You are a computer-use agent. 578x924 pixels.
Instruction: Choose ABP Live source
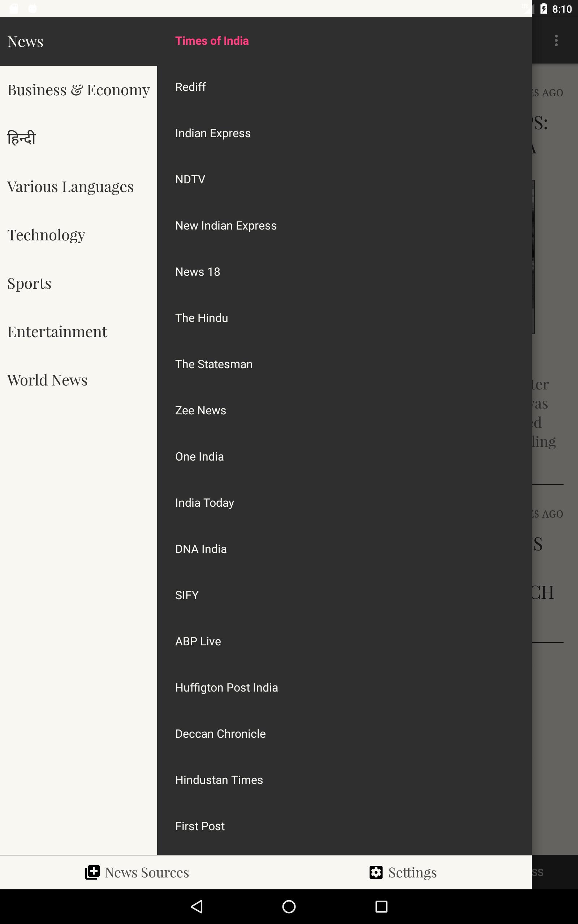pyautogui.click(x=344, y=641)
